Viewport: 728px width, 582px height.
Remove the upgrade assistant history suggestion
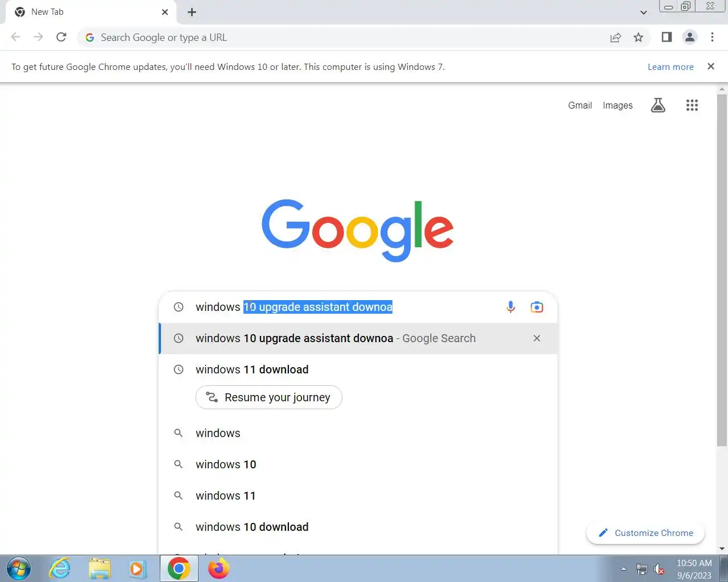coord(536,338)
